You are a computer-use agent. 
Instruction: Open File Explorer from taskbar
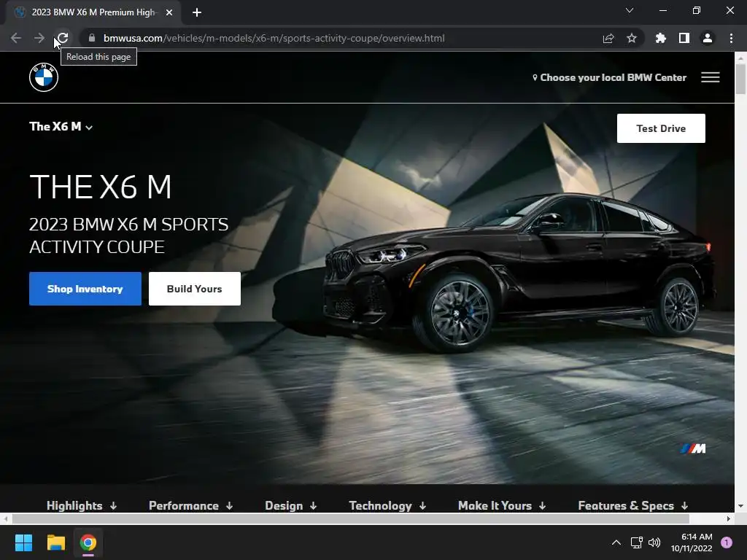pyautogui.click(x=55, y=542)
